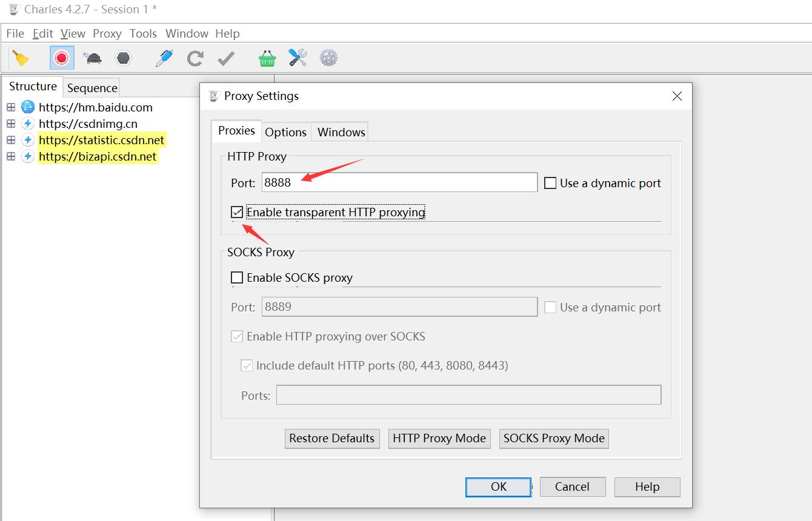Click the dialog Help button
The width and height of the screenshot is (812, 521).
pyautogui.click(x=647, y=486)
